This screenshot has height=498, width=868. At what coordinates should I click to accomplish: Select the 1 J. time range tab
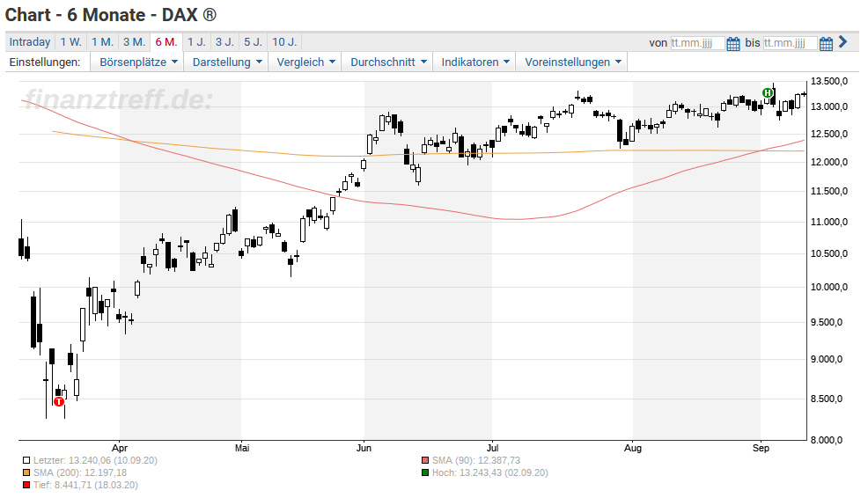coord(196,42)
